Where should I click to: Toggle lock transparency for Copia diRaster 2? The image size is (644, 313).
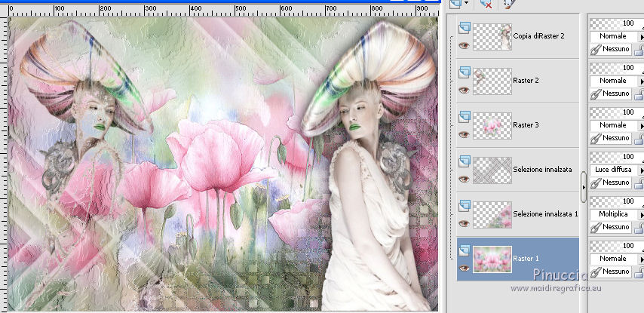[639, 50]
